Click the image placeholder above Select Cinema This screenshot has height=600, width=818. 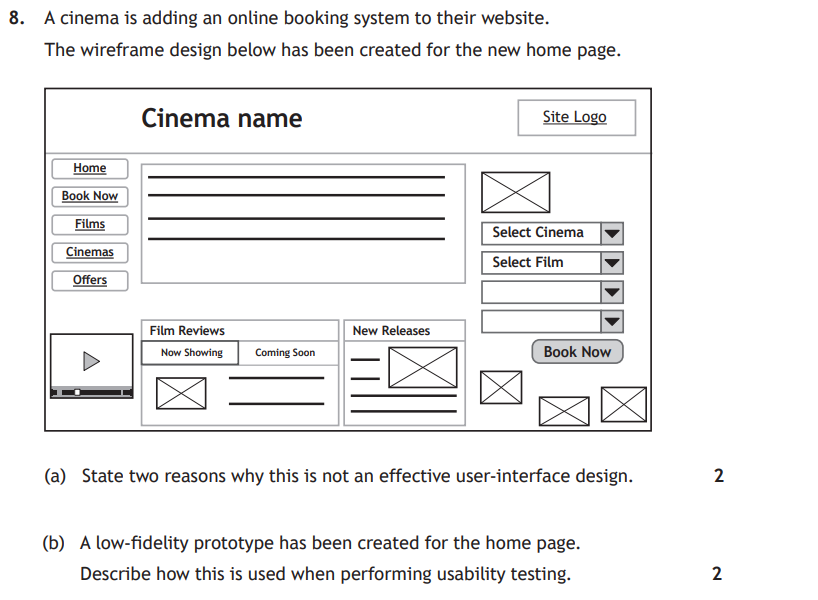pos(515,192)
